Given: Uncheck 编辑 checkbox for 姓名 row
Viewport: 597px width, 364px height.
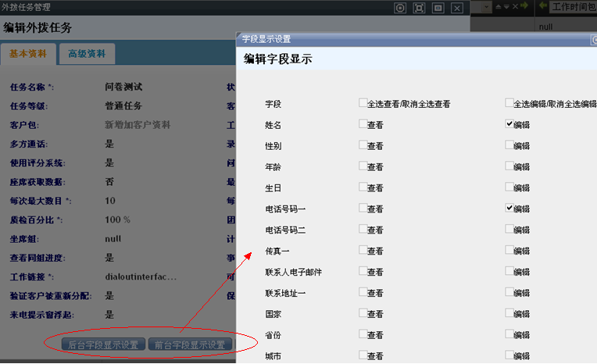Looking at the screenshot, I should click(x=509, y=123).
